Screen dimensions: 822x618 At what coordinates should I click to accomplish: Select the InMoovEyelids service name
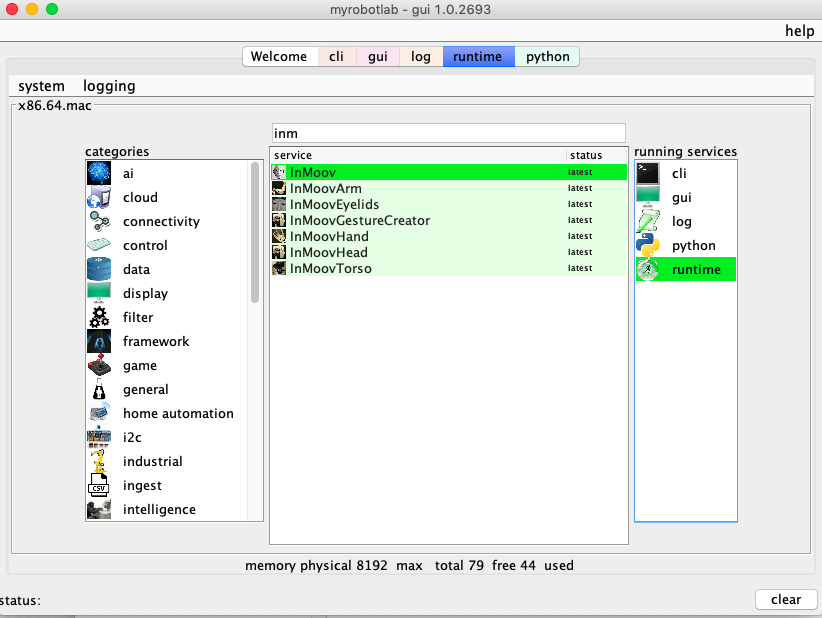(334, 204)
